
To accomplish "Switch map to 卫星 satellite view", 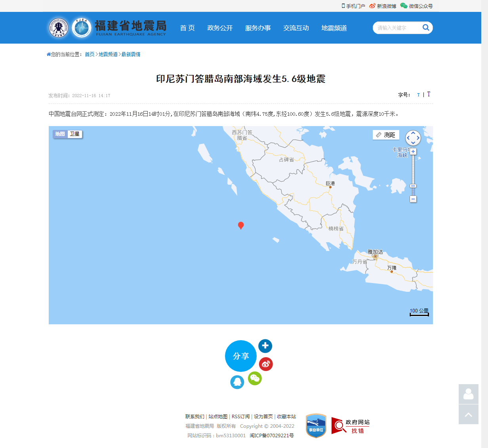I will pos(75,134).
